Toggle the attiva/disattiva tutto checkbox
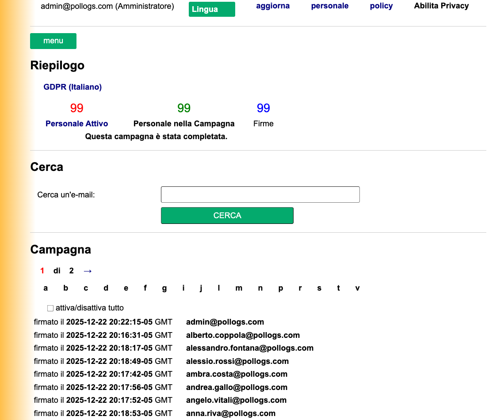Viewport: 504px width, 420px height. point(50,308)
